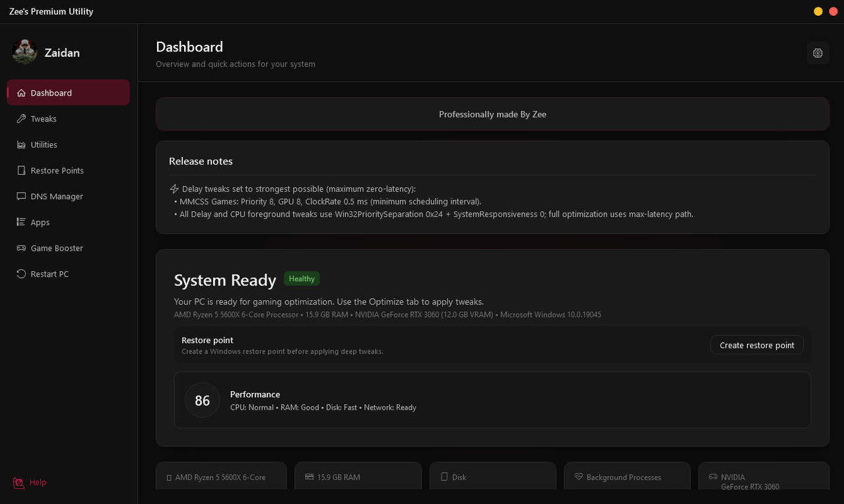
Task: Click the Game Booster gamepad icon
Action: [21, 248]
